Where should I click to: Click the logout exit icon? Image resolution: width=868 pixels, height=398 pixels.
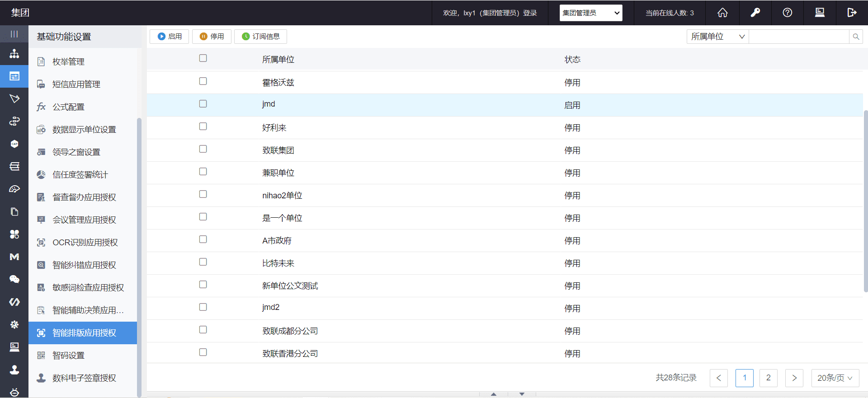pos(852,13)
